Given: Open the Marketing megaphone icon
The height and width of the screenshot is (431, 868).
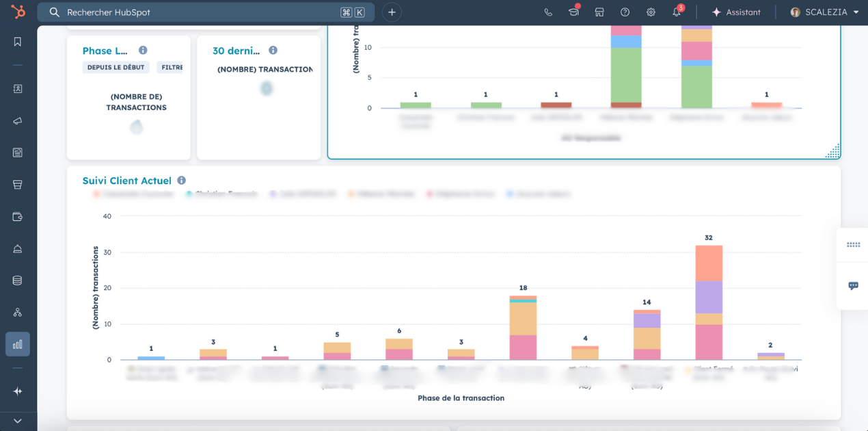Looking at the screenshot, I should 18,121.
